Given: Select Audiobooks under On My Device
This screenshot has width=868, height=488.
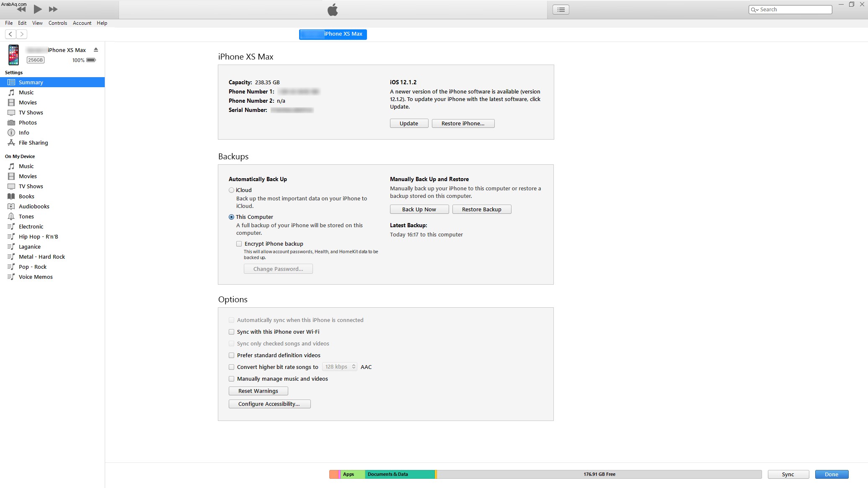Looking at the screenshot, I should tap(34, 206).
